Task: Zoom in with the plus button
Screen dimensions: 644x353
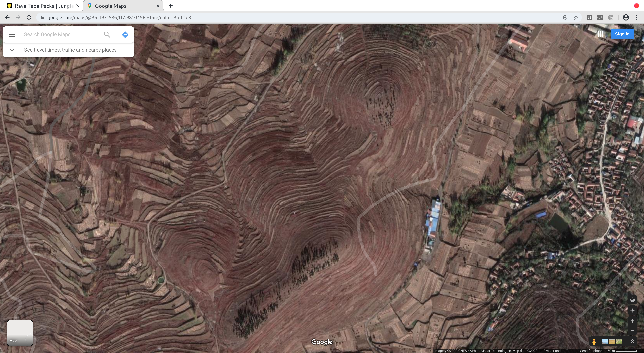Action: tap(632, 321)
